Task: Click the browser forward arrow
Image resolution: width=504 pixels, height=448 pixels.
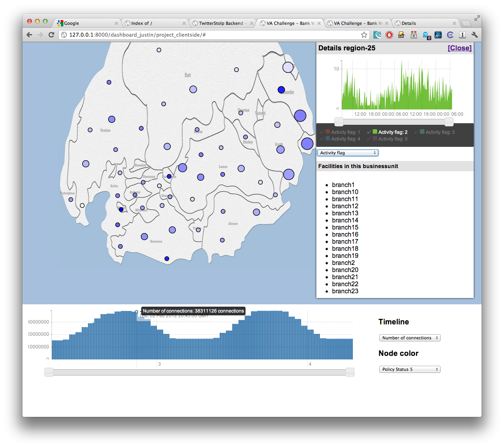Action: (40, 35)
